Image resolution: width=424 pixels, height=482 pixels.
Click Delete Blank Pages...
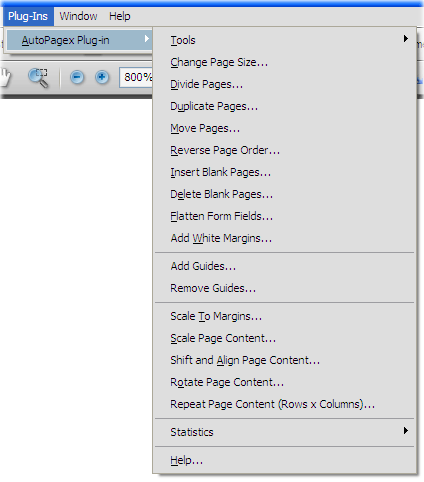click(x=285, y=194)
